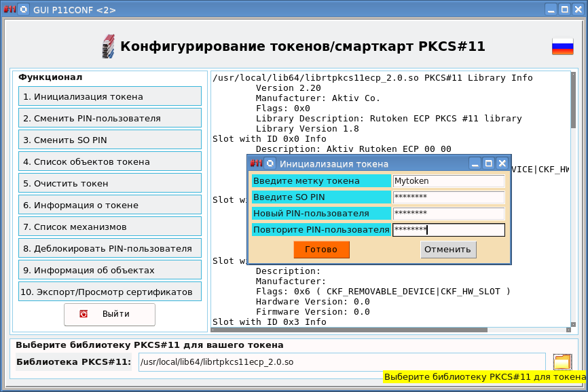Viewport: 588px width, 392px height.
Task: Confirm with the orange Готово button
Action: (321, 250)
